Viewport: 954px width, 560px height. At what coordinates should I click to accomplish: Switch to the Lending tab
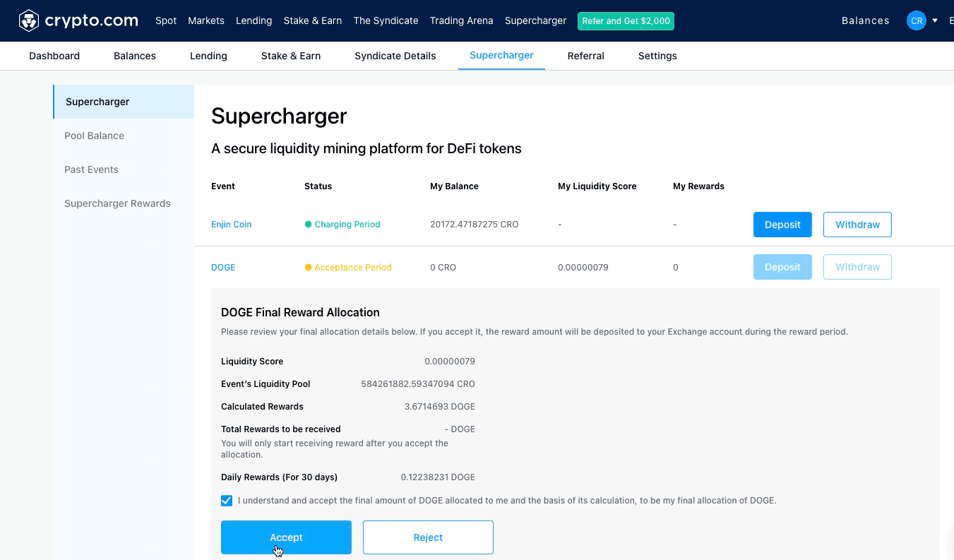coord(208,56)
